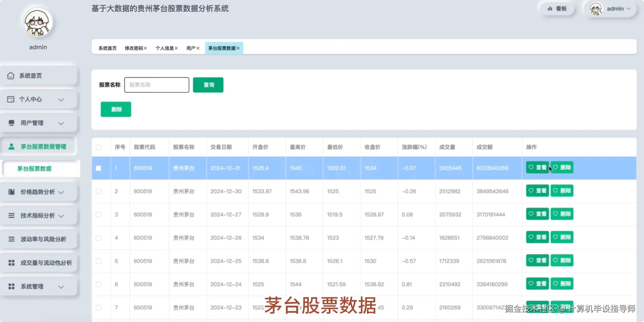This screenshot has width=644, height=322.
Task: Open 波动率与风险分析 in sidebar
Action: [39, 239]
